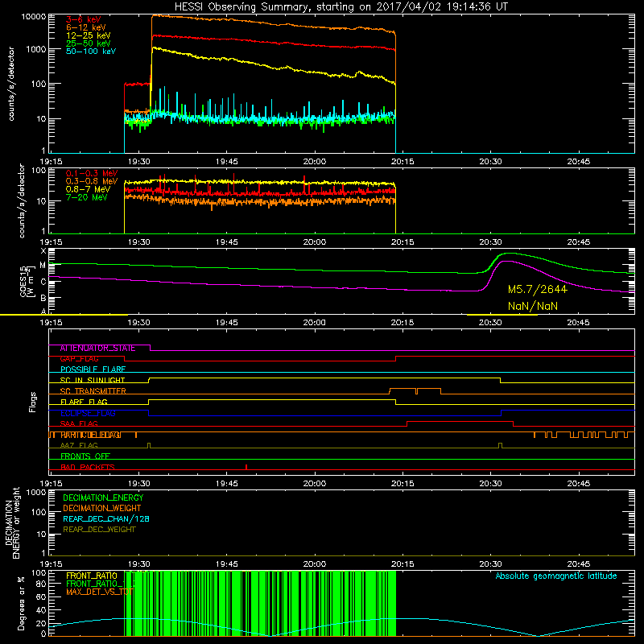
Task: Click the 0.1-0.3 MeV legend label
Action: [92, 173]
